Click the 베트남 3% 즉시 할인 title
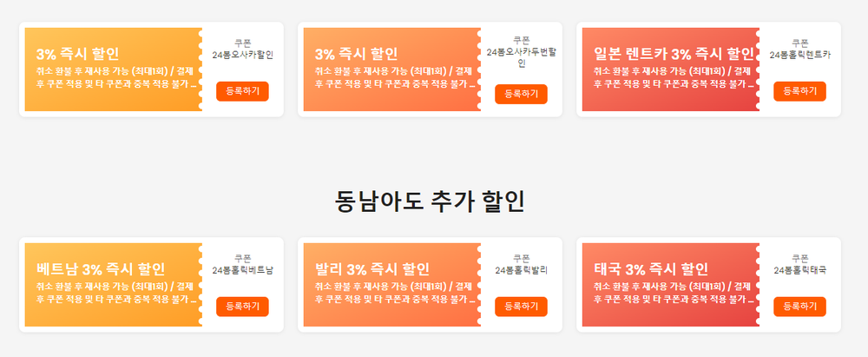This screenshot has height=357, width=868. coord(101,269)
